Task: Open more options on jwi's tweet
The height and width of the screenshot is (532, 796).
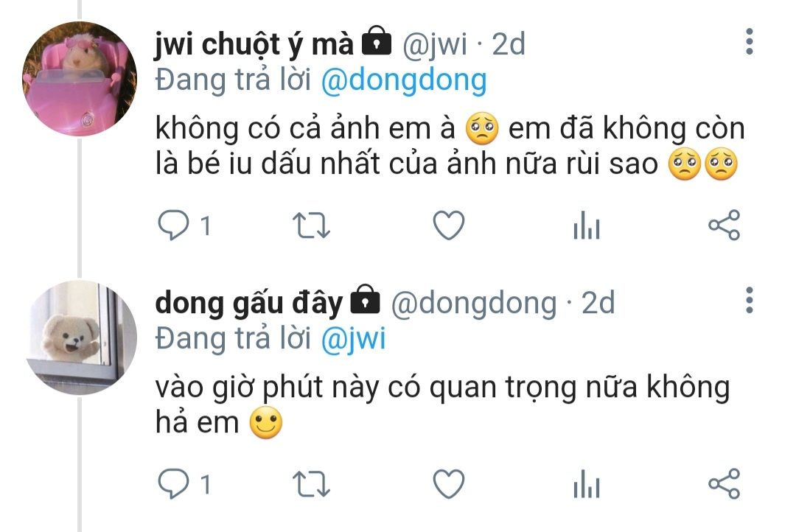Action: pyautogui.click(x=750, y=41)
